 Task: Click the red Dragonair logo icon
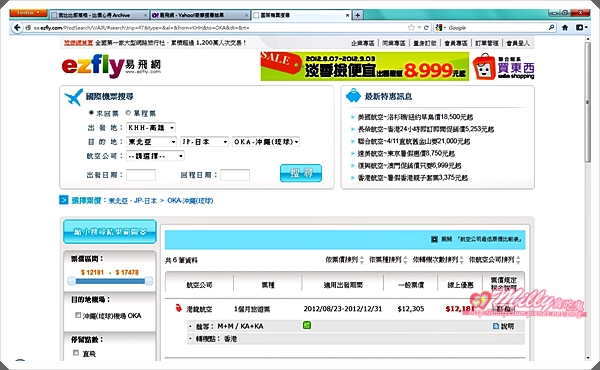tap(178, 308)
